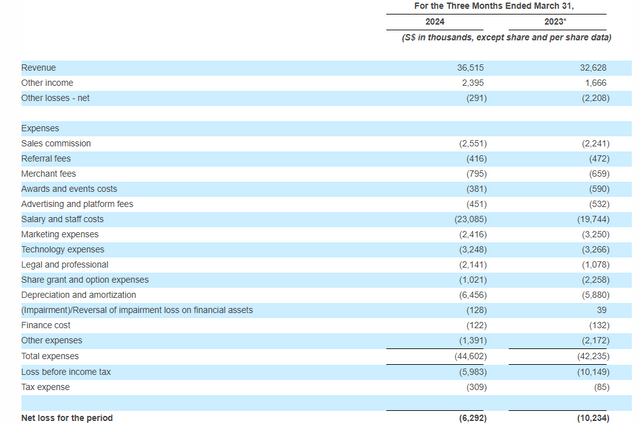This screenshot has width=640, height=426.
Task: Select the Sales commission row label
Action: tap(56, 143)
